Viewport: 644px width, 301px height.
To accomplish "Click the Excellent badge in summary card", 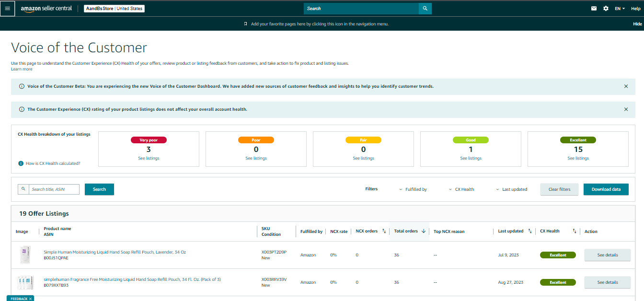I will click(x=578, y=140).
